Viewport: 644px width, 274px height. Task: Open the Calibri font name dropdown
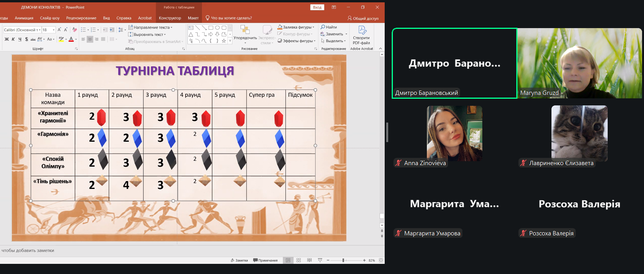tap(22, 30)
